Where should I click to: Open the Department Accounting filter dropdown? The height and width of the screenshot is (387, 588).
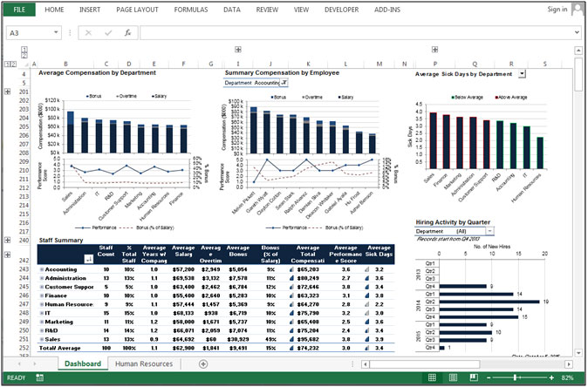click(x=284, y=83)
